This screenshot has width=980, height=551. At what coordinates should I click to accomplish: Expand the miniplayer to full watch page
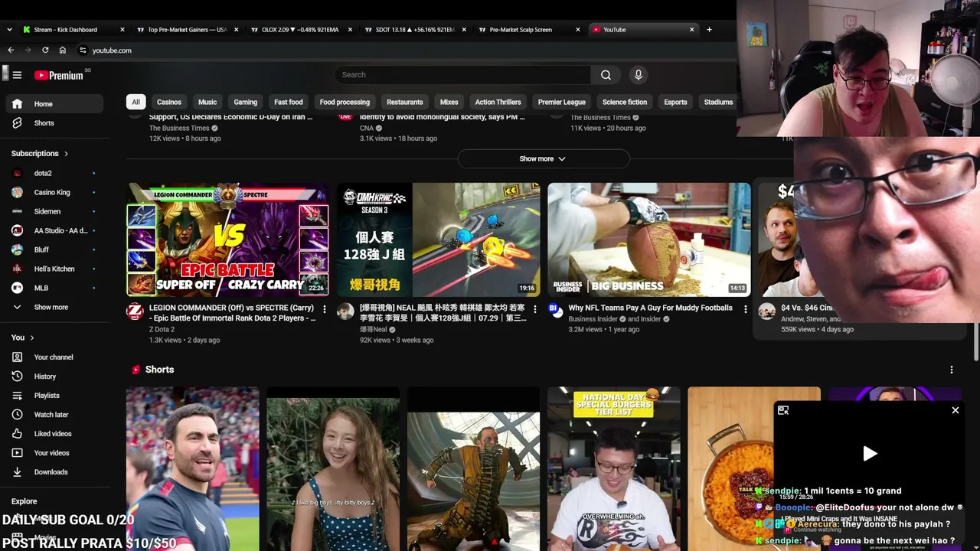coord(783,410)
